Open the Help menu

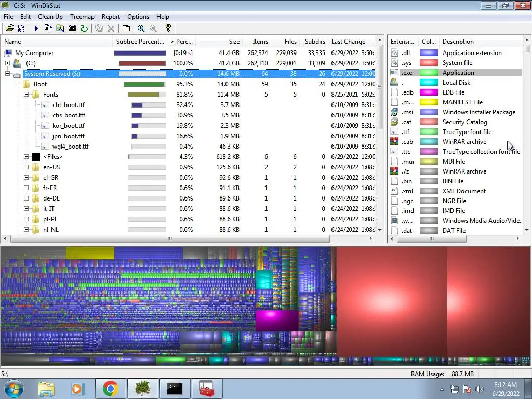[x=163, y=16]
